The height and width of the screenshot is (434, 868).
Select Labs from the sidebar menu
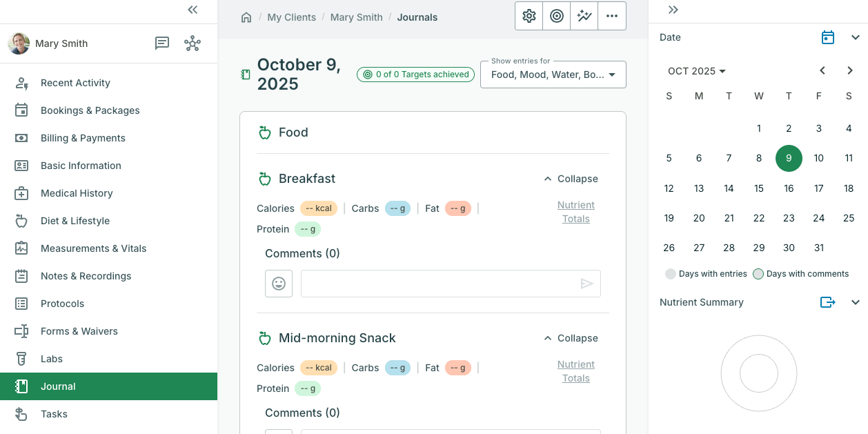52,359
